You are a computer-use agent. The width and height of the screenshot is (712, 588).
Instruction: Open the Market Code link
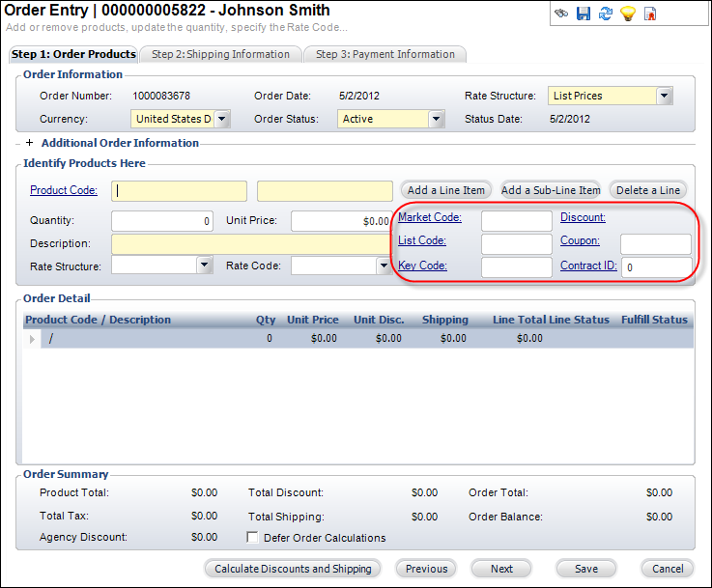click(430, 217)
